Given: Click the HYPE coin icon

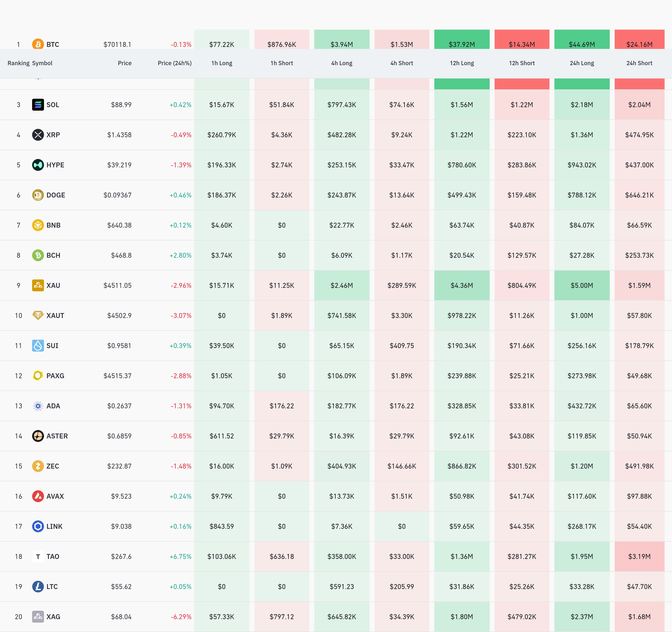Looking at the screenshot, I should pos(38,165).
